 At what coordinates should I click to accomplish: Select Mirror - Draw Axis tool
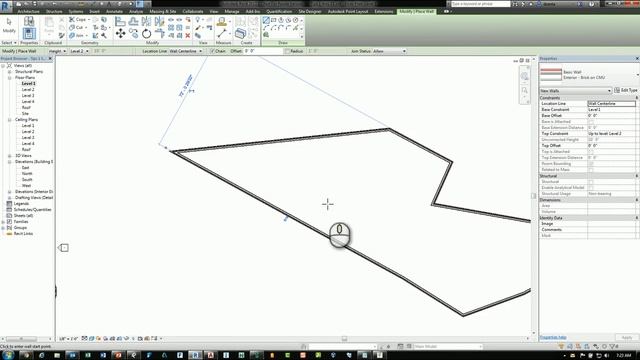coord(159,21)
